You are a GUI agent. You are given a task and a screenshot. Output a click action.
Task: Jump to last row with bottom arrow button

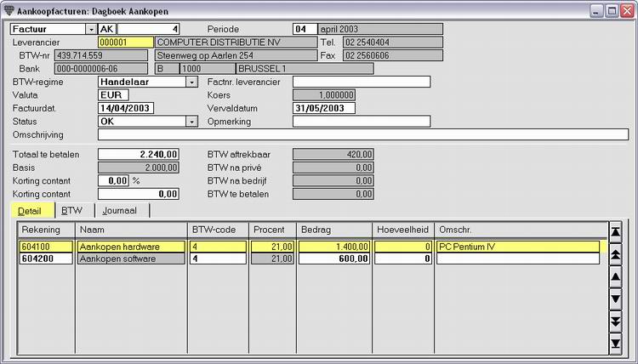[616, 343]
